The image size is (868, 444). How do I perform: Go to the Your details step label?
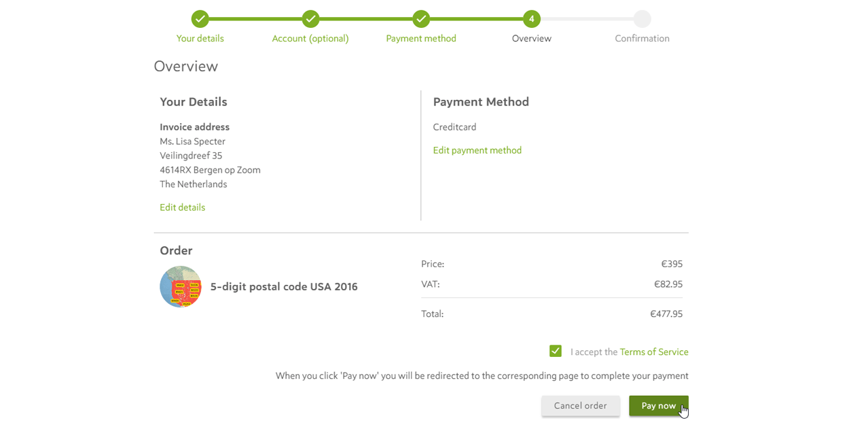click(200, 39)
